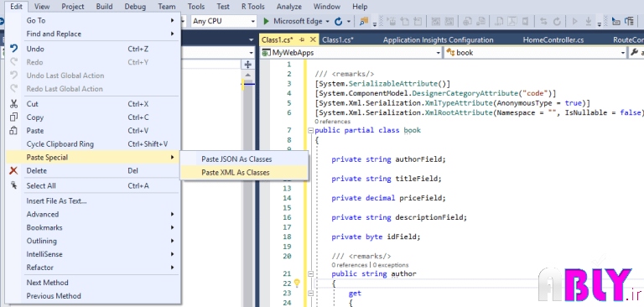Viewport: 644px width, 307px height.
Task: Open toolbar overflow after the greyed download arrow
Action: [600, 23]
